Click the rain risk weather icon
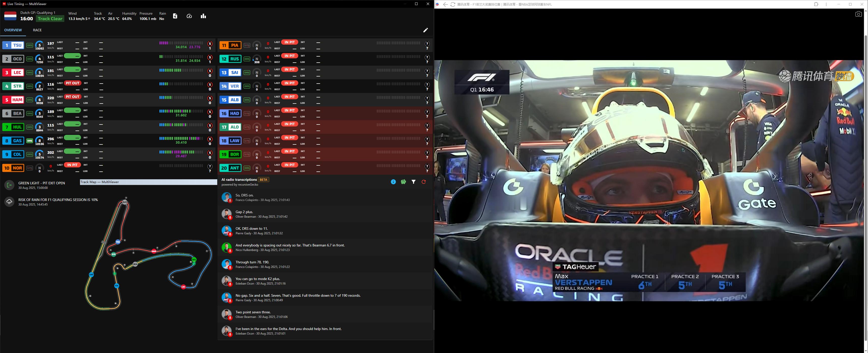 (x=9, y=201)
